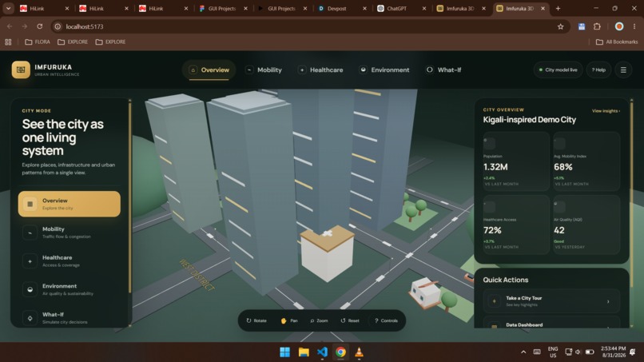The width and height of the screenshot is (644, 362).
Task: Select What-If simulate city decisions in the sidebar
Action: (69, 317)
